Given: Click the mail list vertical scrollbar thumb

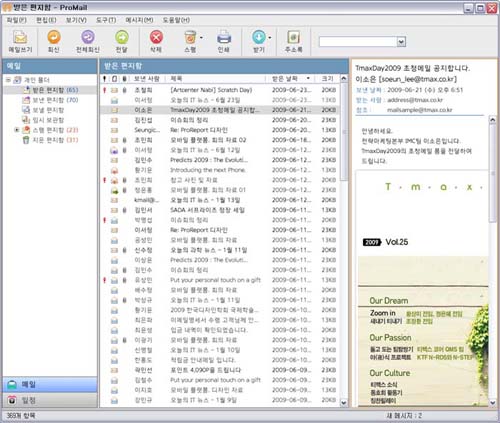Looking at the screenshot, I should tap(344, 132).
